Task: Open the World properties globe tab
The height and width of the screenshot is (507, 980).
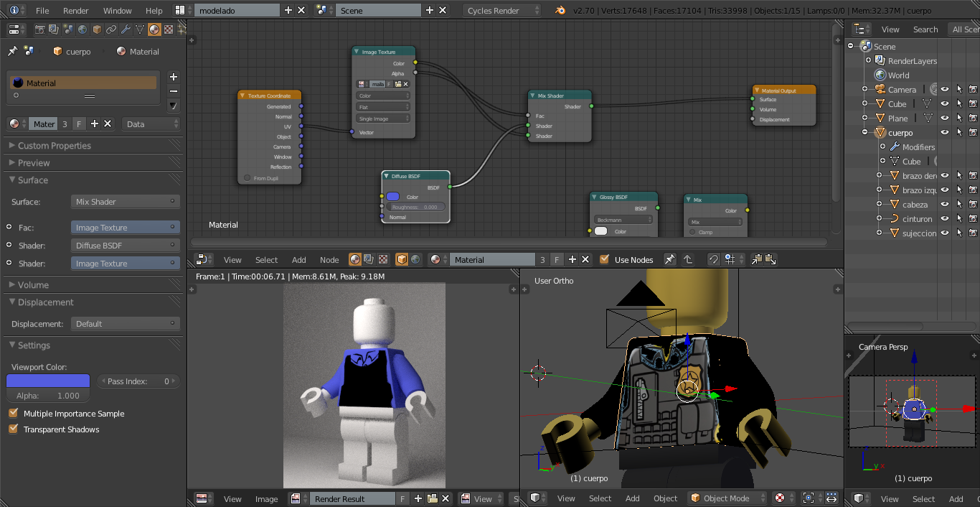Action: [83, 29]
